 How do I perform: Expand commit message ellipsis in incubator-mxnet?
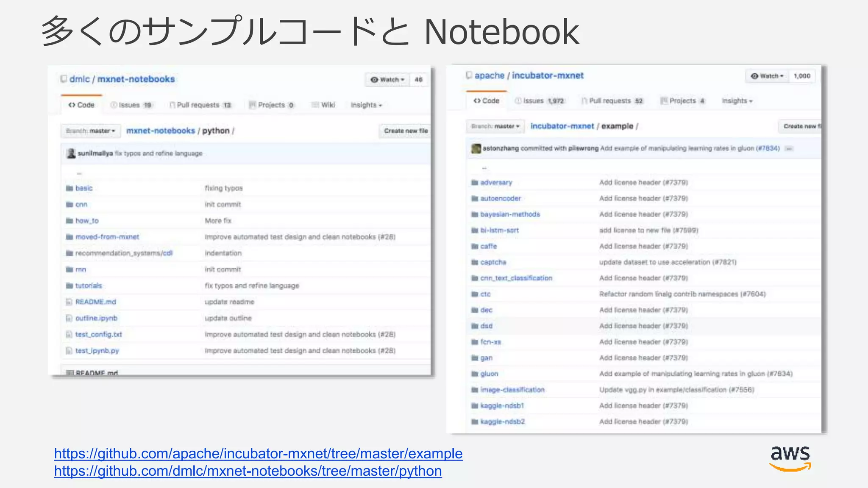click(789, 149)
